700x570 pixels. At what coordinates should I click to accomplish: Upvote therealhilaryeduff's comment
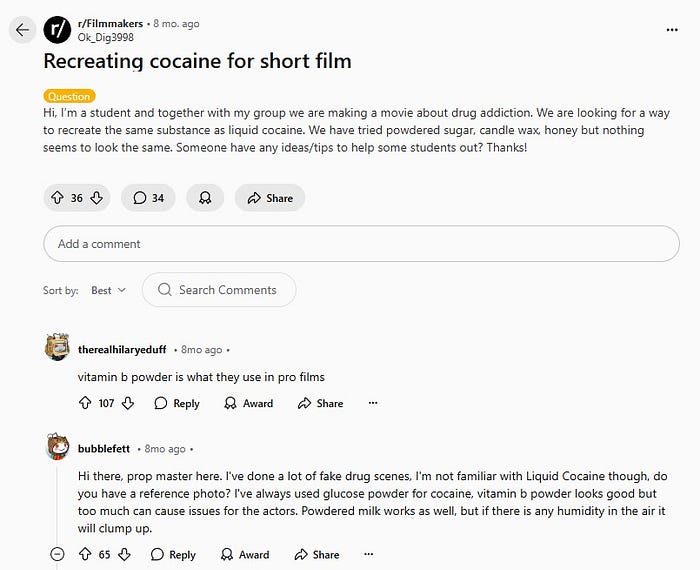(x=84, y=403)
